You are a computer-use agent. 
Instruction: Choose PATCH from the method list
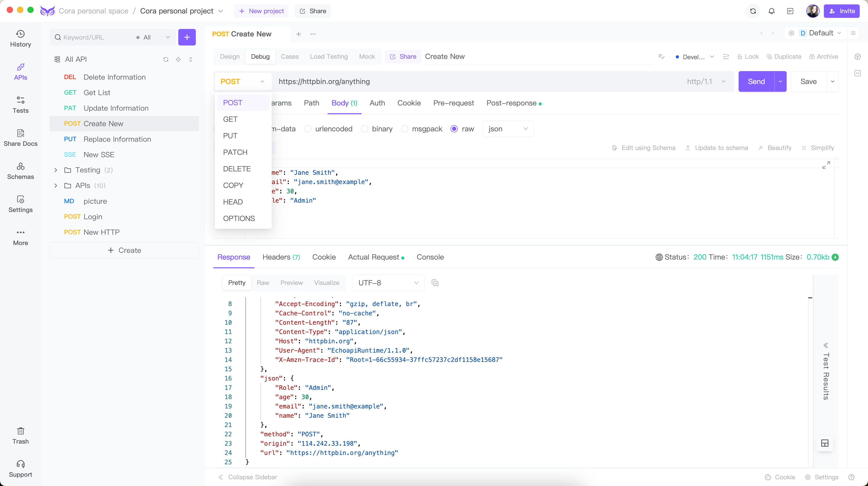pyautogui.click(x=243, y=152)
